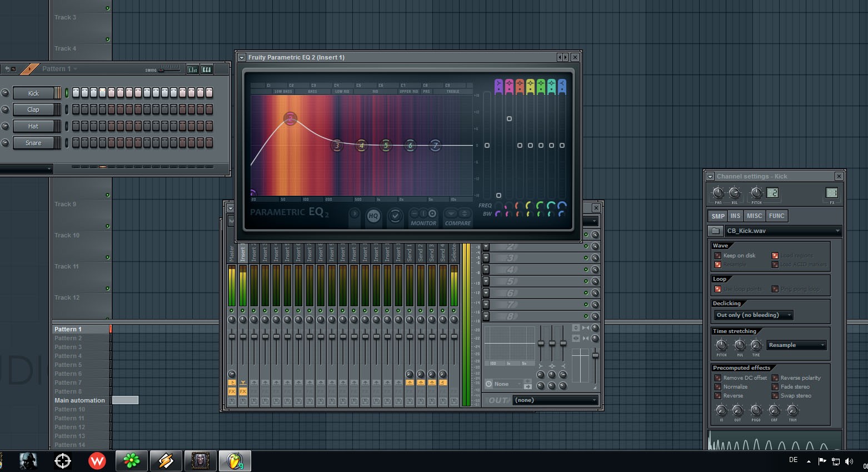Select the rightmost Monitor mode button in Parametric EQ 2
This screenshot has height=472, width=868.
coord(432,213)
